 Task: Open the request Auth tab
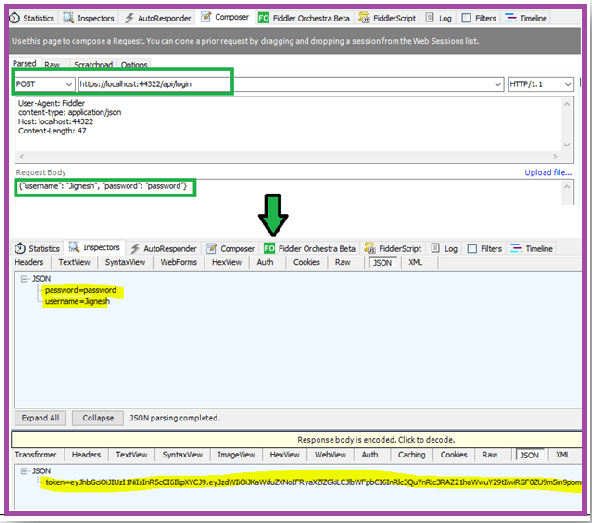coord(265,262)
